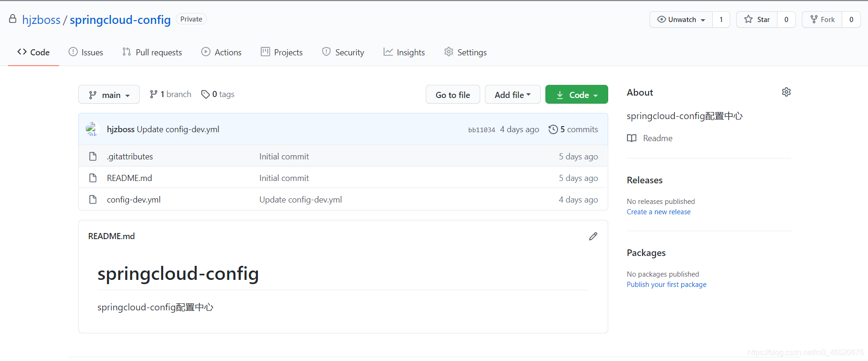The width and height of the screenshot is (868, 361).
Task: Open the hjzboss owner link
Action: tap(41, 20)
